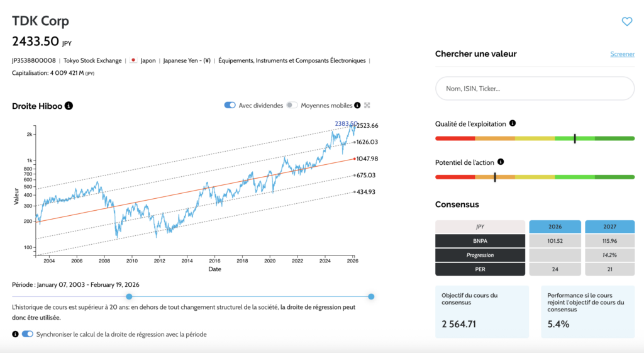Click the info icon beside Droite Hiboo
This screenshot has height=353, width=644.
pos(69,106)
